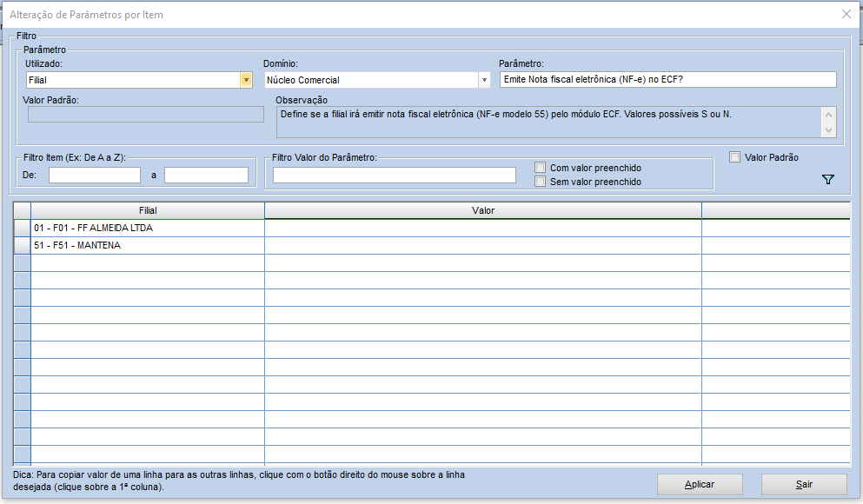Screen dimensions: 863x504
Task: Click the Valor column header
Action: (482, 210)
